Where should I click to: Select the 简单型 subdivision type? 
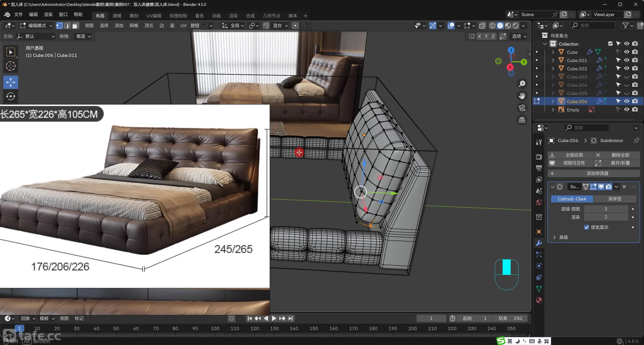pyautogui.click(x=615, y=199)
